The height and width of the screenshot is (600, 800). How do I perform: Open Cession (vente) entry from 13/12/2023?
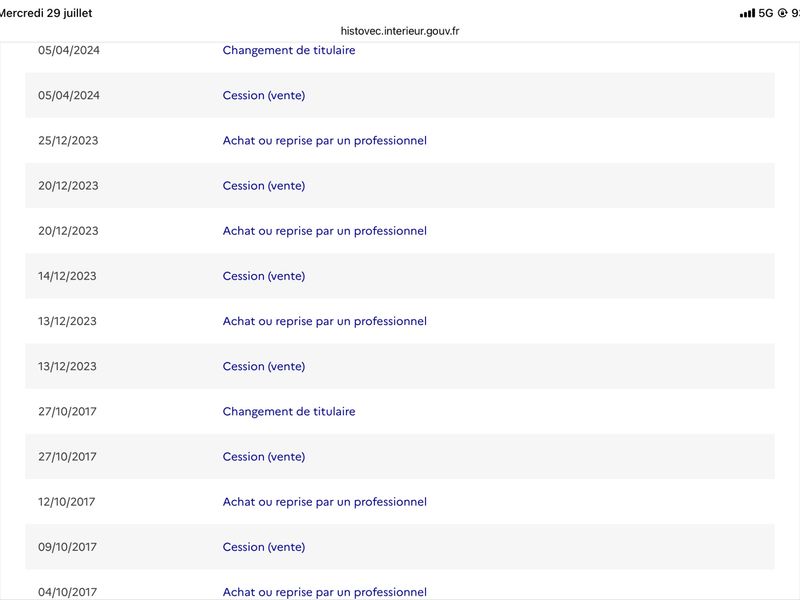264,366
